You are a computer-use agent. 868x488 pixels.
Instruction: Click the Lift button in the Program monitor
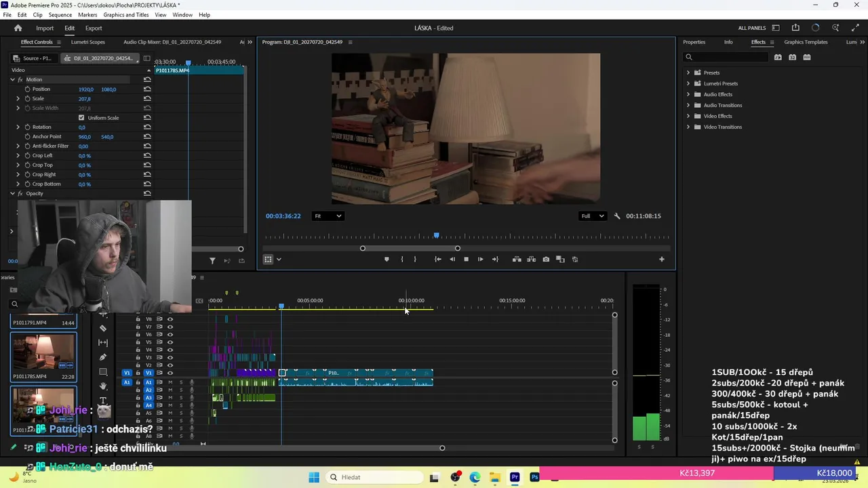[517, 259]
